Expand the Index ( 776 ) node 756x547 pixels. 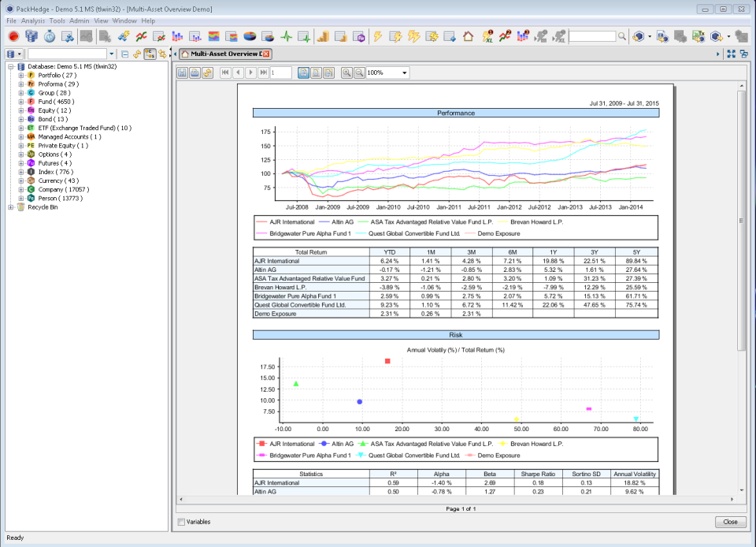pyautogui.click(x=20, y=172)
